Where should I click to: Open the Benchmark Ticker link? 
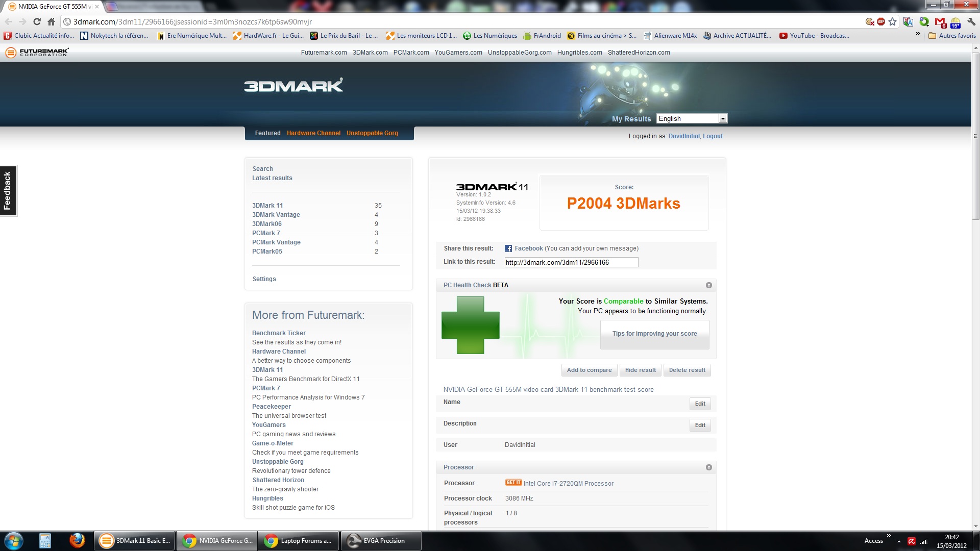click(279, 333)
